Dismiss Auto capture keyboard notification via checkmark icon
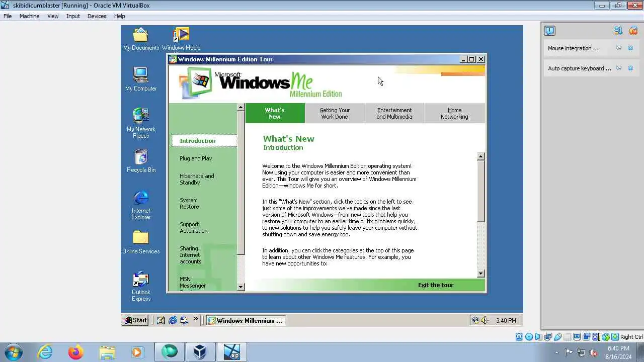Screen dimensions: 644x362 pyautogui.click(x=619, y=68)
